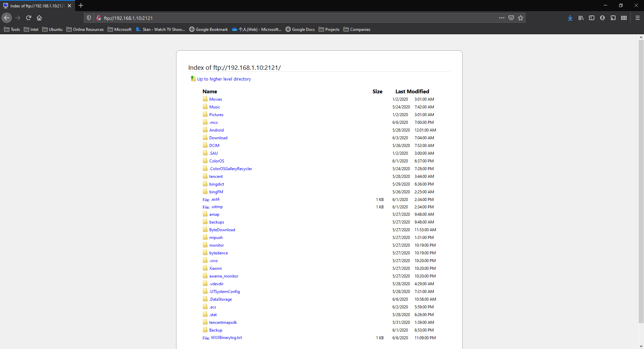This screenshot has width=644, height=349.
Task: Open a new tab with plus button
Action: (81, 5)
